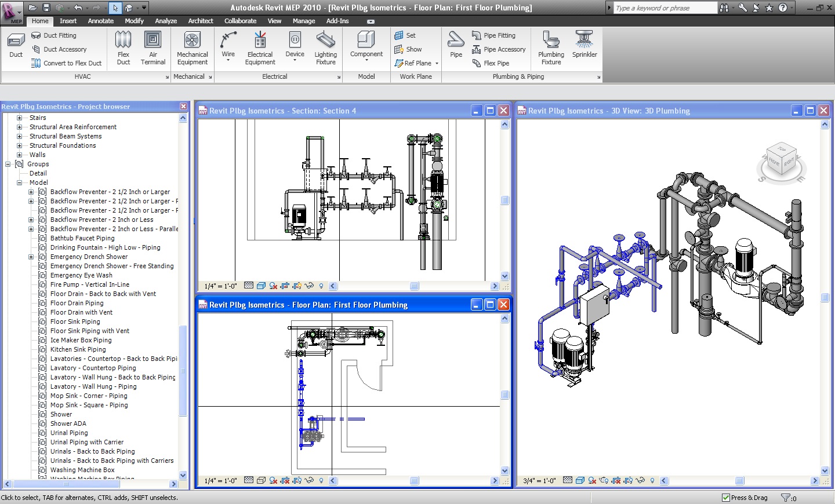Select Plumbing Fixture tool
This screenshot has height=504, width=835.
(551, 48)
